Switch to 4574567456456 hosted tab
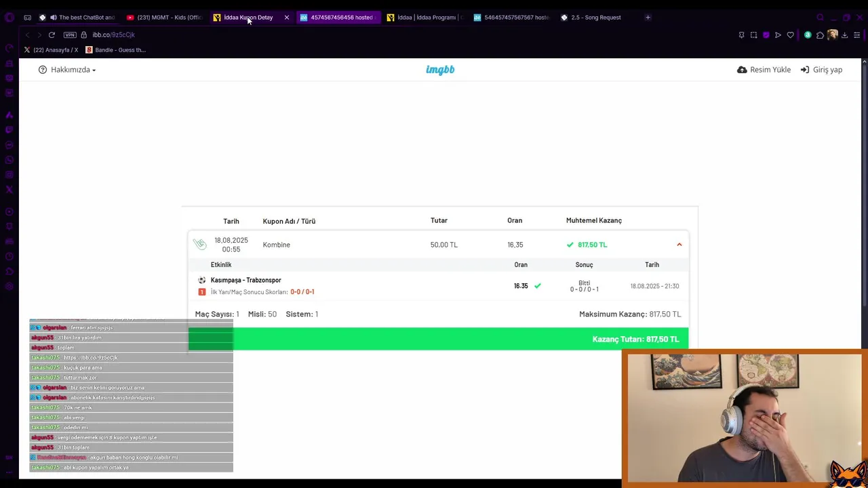Screen dimensions: 868x488 click(337, 18)
